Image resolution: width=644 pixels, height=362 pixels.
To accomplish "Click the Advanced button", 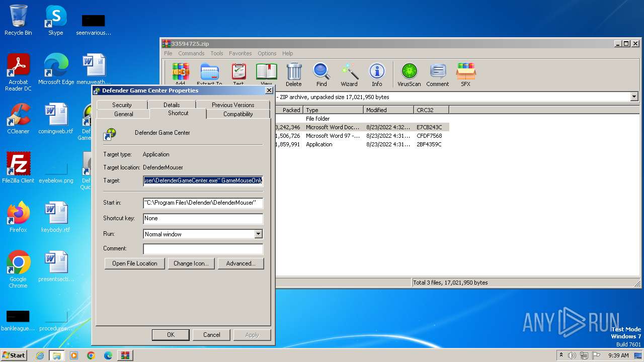I will (240, 263).
